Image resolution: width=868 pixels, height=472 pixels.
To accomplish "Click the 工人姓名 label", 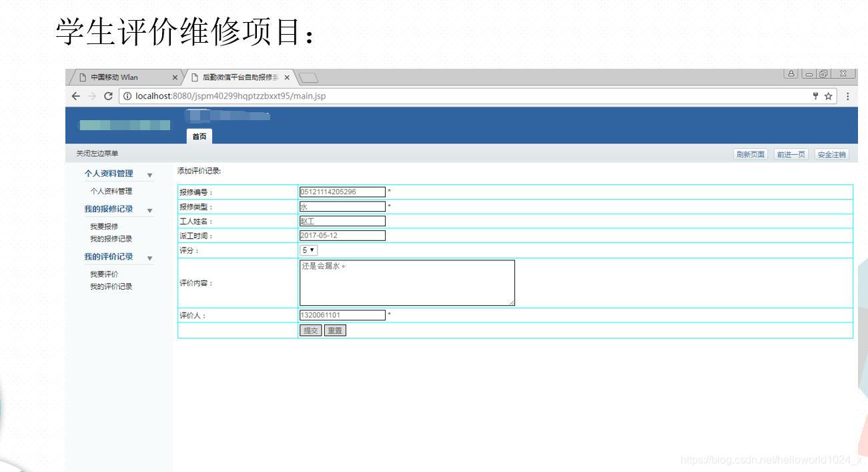I will [196, 222].
